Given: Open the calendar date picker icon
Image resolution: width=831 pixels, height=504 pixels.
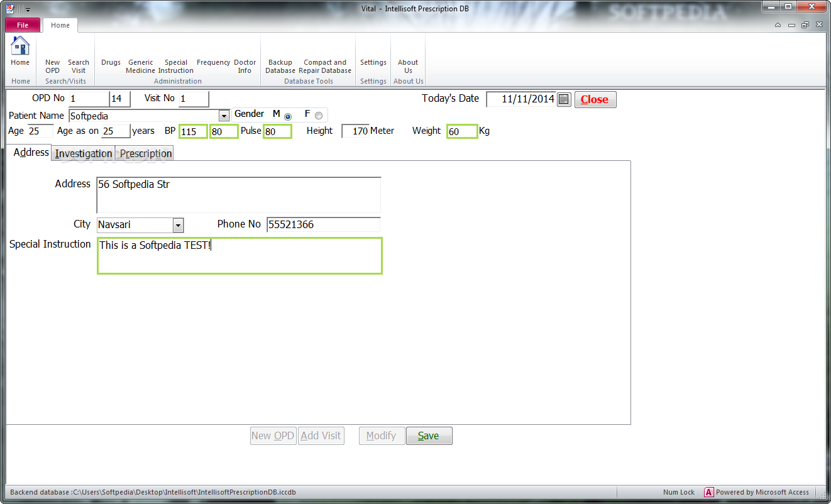Looking at the screenshot, I should 564,99.
